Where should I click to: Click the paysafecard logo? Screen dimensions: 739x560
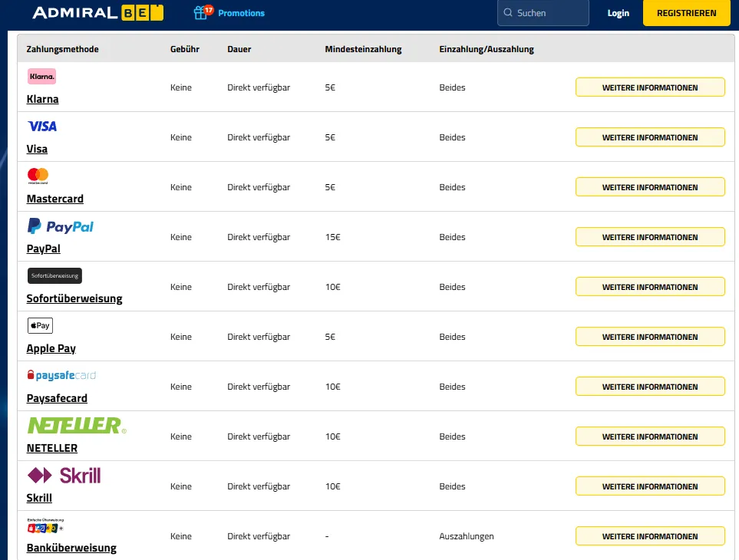(x=61, y=375)
